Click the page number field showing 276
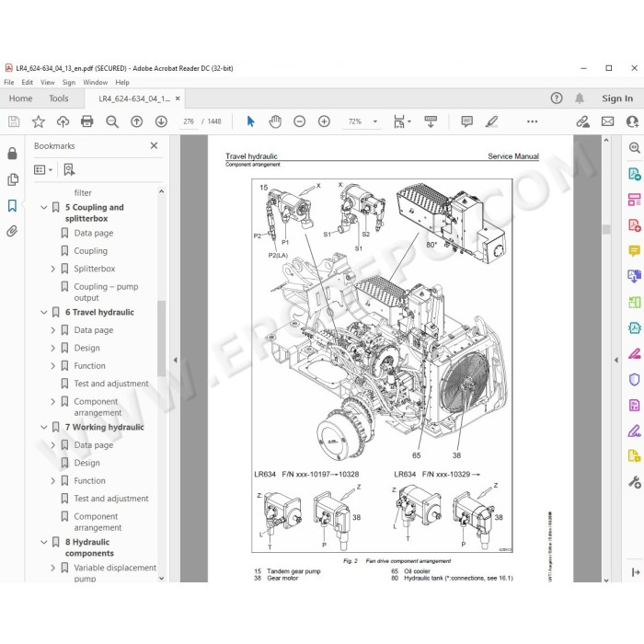 [x=189, y=121]
